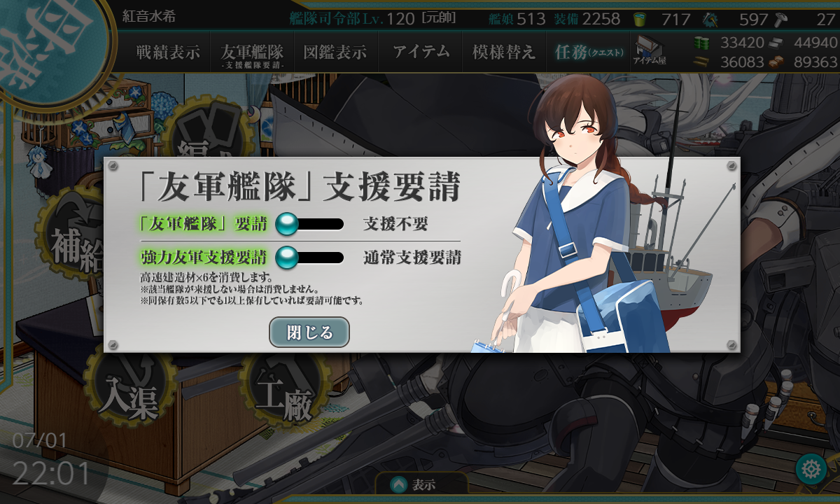
Task: Open the 友軍艦隊 支援艦隊要請 menu
Action: 252,53
